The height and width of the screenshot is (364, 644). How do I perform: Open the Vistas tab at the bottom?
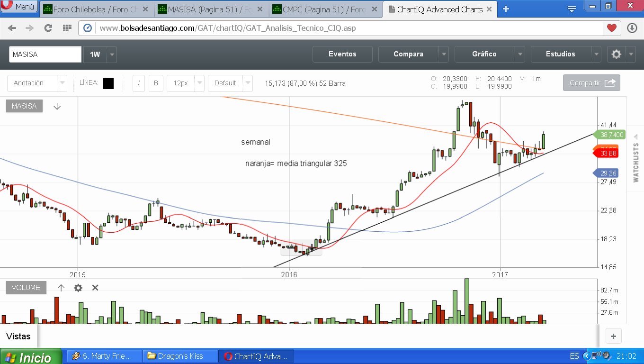(x=18, y=336)
